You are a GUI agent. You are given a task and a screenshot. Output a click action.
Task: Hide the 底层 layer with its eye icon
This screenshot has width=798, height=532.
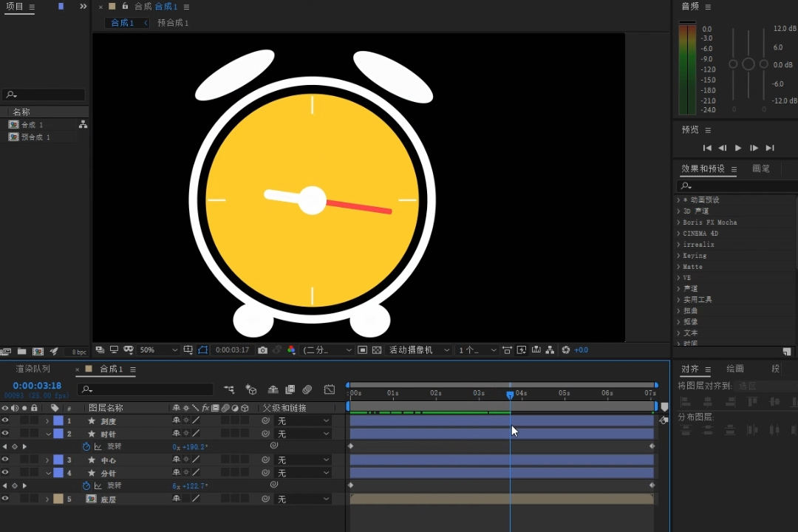(x=5, y=499)
